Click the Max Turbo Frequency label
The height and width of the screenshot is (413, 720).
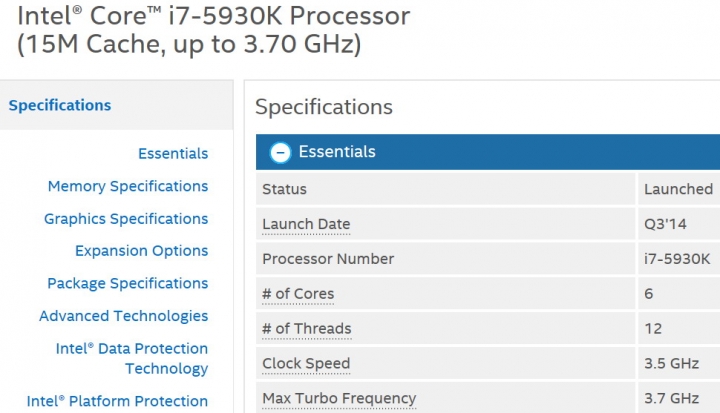[339, 398]
